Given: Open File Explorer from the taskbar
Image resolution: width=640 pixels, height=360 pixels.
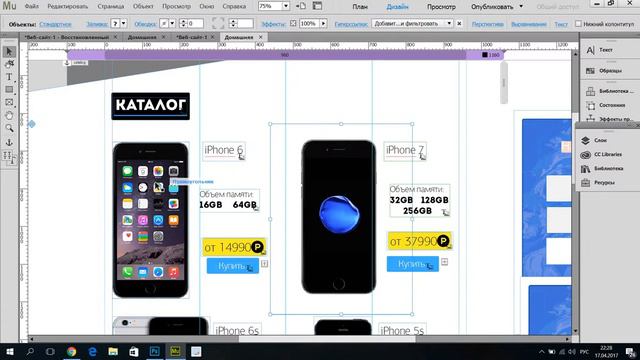Looking at the screenshot, I should (113, 351).
